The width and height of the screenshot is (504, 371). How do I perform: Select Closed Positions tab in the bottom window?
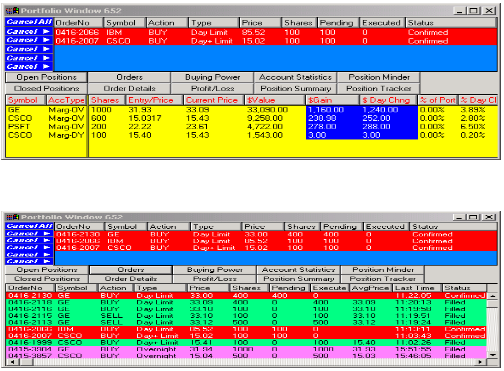(47, 279)
